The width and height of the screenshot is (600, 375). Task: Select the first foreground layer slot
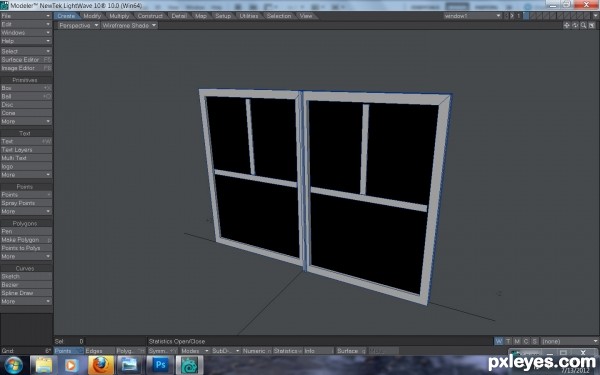pyautogui.click(x=526, y=16)
